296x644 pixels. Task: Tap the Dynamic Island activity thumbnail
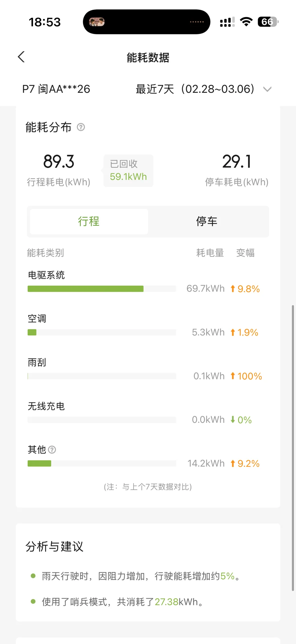97,22
